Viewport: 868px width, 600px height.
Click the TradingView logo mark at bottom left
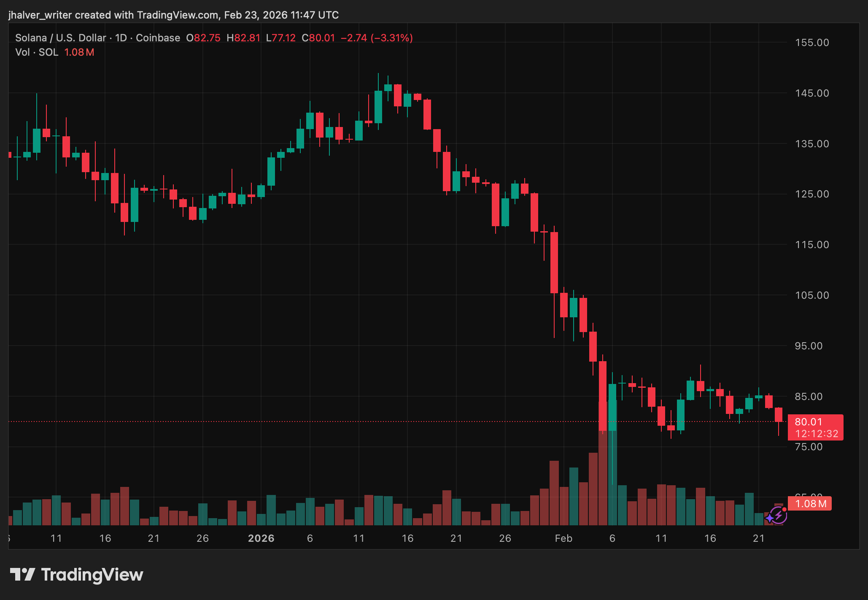(22, 575)
